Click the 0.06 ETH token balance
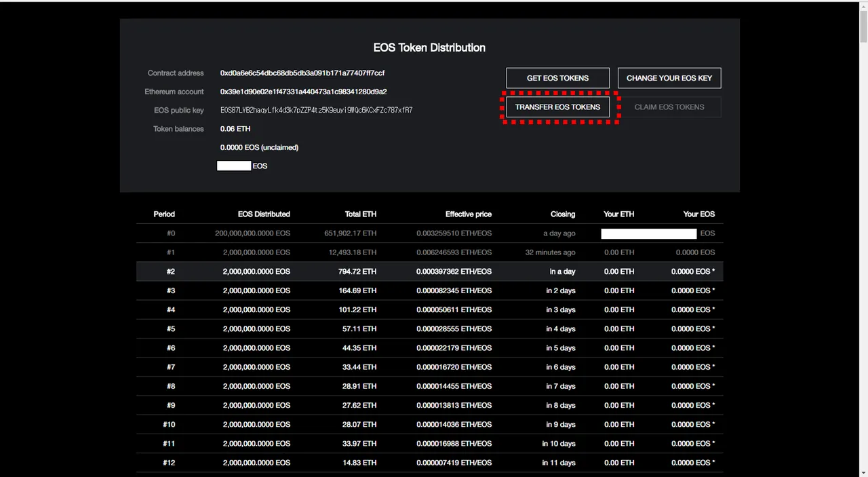Image resolution: width=868 pixels, height=477 pixels. click(x=235, y=129)
